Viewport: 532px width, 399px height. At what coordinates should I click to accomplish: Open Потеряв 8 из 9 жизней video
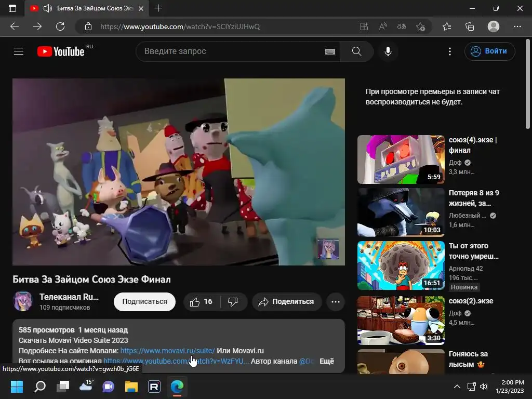[401, 212]
